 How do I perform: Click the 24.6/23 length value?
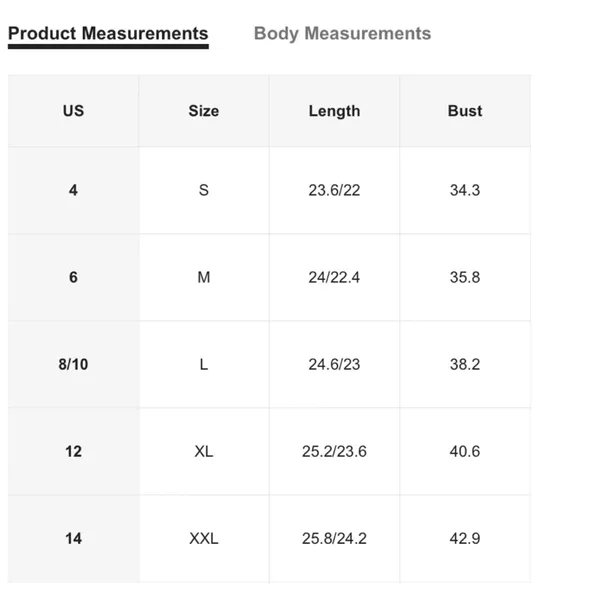[x=334, y=364]
